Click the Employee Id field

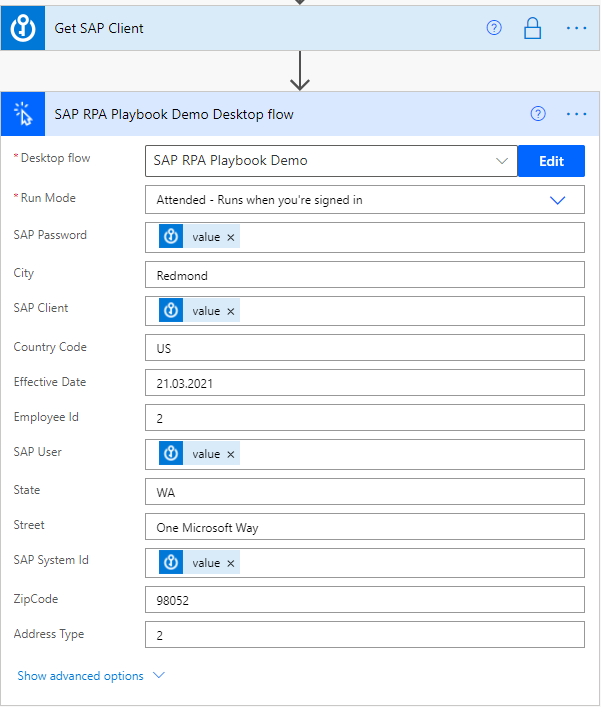click(365, 418)
